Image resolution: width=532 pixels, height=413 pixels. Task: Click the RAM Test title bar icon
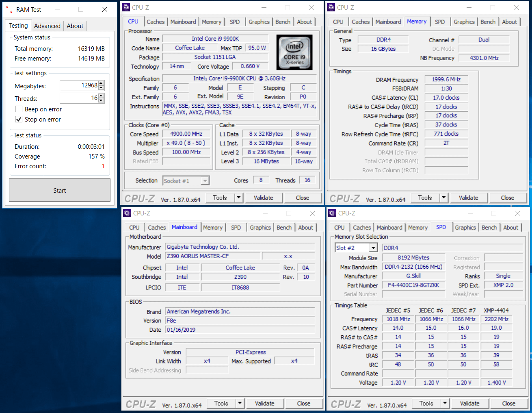point(9,9)
